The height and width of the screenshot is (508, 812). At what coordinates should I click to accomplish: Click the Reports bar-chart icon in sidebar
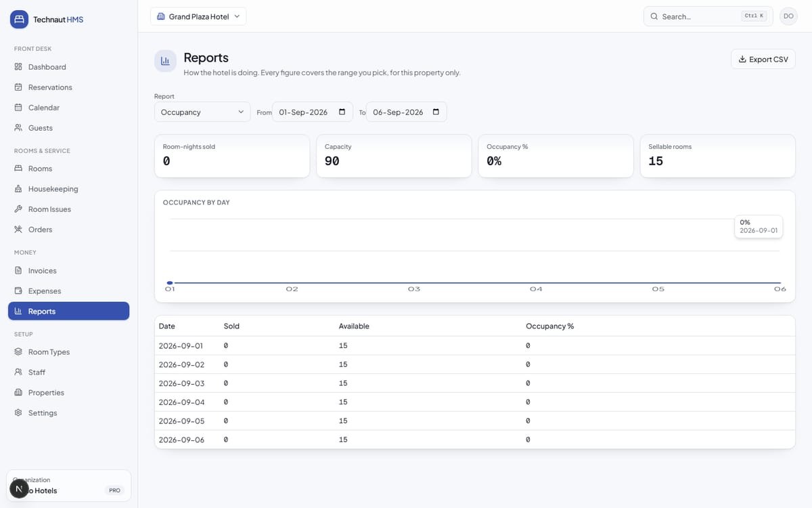[x=18, y=312]
